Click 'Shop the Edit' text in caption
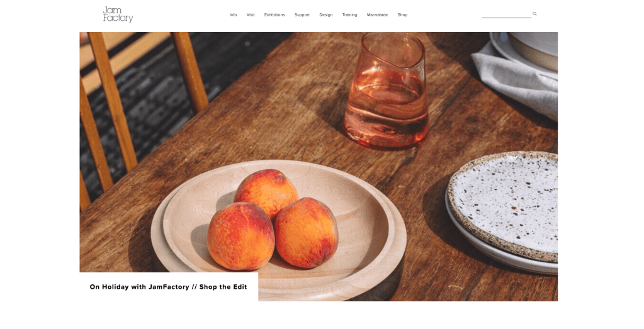This screenshot has height=329, width=644. click(x=223, y=287)
